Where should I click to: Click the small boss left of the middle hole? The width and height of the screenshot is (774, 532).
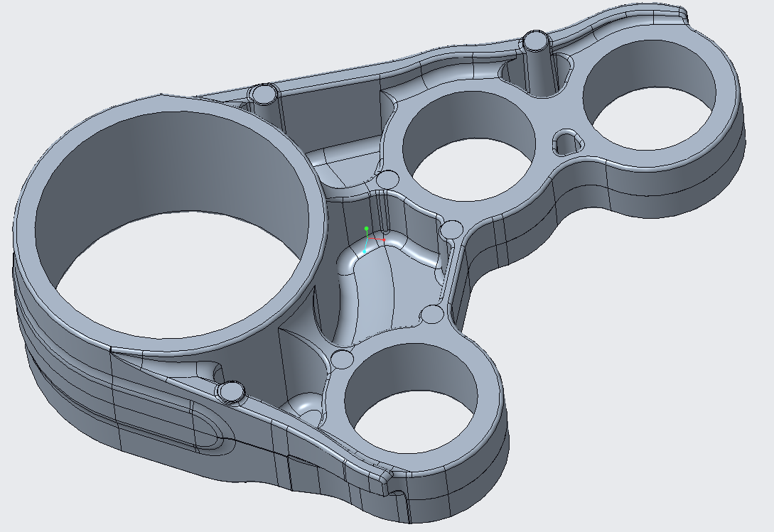388,180
